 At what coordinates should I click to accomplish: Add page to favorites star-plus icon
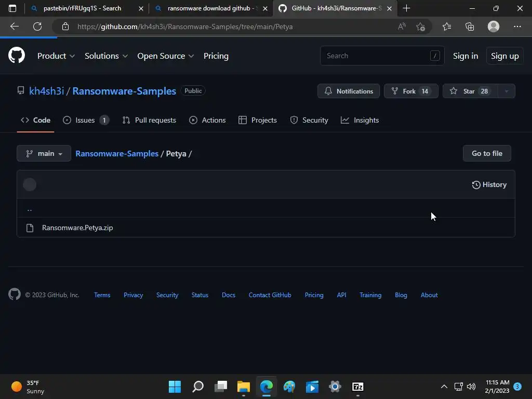tap(420, 26)
